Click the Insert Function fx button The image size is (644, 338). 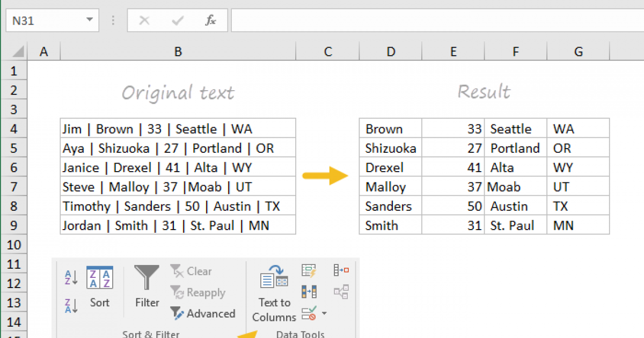tap(210, 20)
